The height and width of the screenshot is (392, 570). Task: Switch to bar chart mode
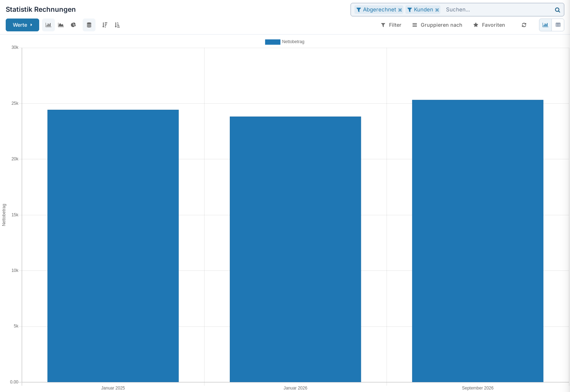pos(48,25)
